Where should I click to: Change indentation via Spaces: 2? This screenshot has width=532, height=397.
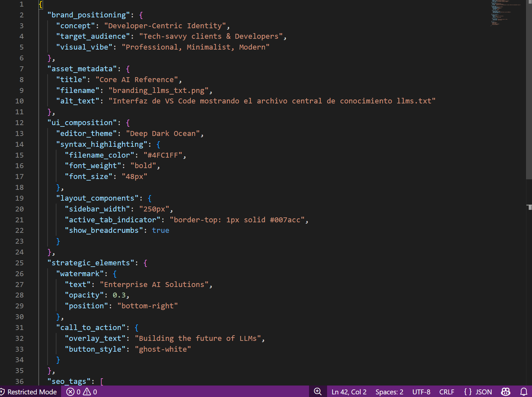click(389, 392)
